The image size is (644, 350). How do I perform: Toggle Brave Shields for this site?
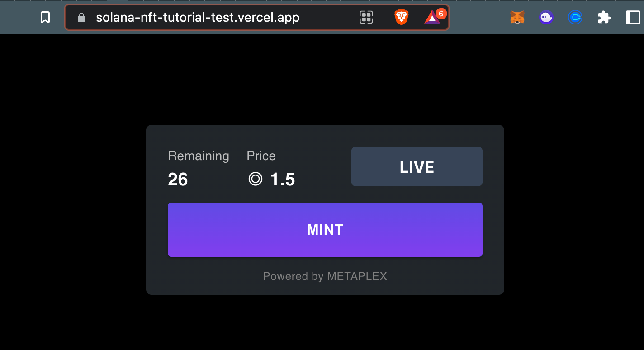point(401,17)
